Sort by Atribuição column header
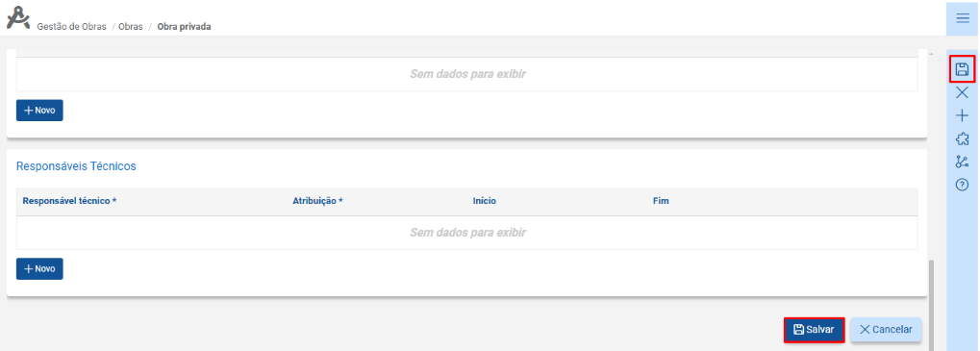This screenshot has width=980, height=351. 317,201
